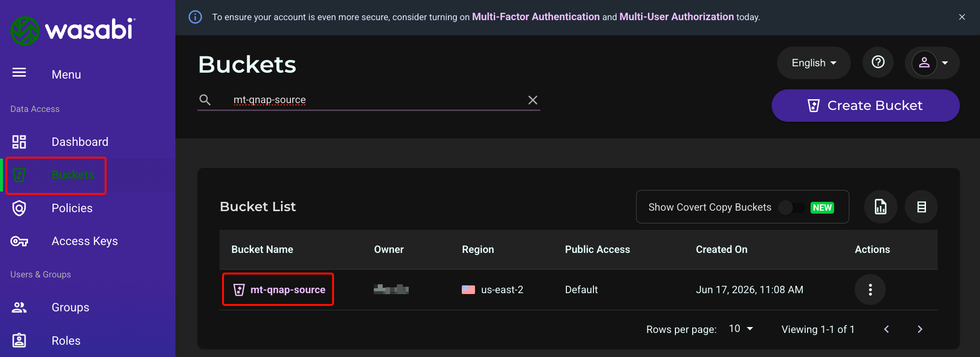Dismiss the security notification banner

click(962, 17)
